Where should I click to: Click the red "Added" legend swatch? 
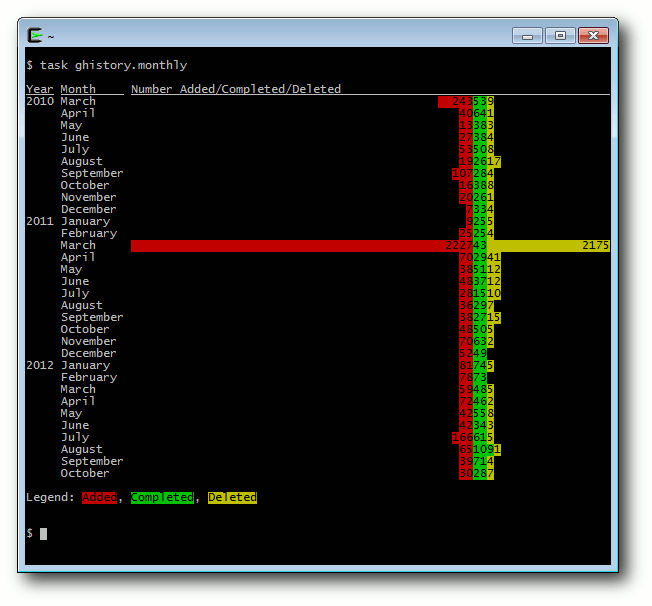(99, 497)
